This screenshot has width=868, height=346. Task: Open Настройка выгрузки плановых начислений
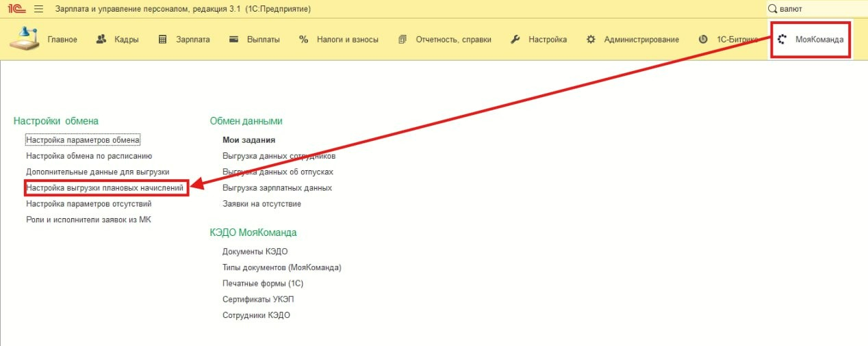point(105,187)
